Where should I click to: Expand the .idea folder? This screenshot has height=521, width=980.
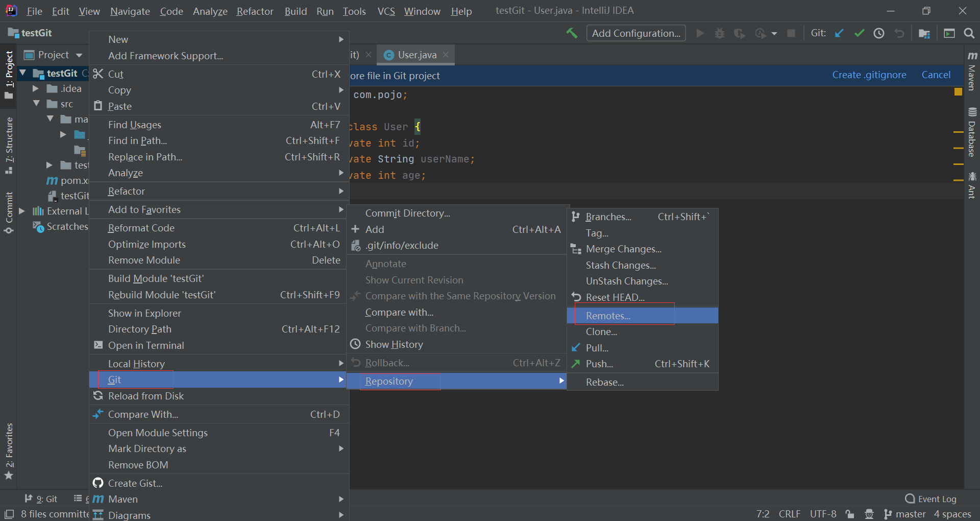click(x=35, y=88)
